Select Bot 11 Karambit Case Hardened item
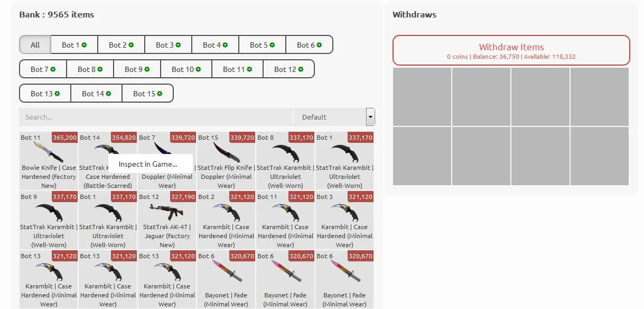This screenshot has width=644, height=309. pyautogui.click(x=285, y=220)
